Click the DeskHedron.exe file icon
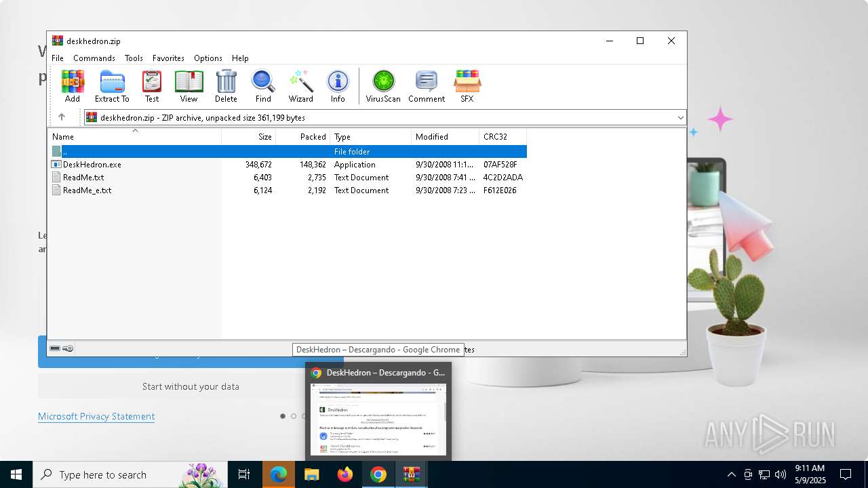Viewport: 868px width, 488px height. [x=57, y=165]
